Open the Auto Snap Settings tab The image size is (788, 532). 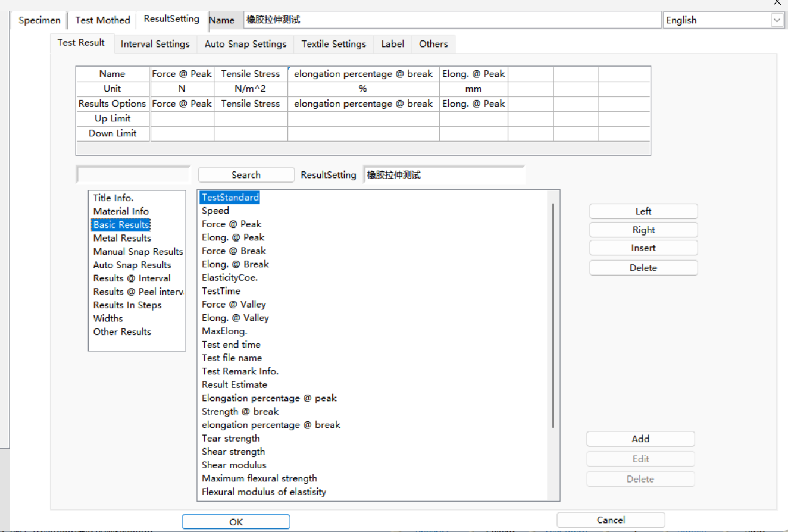point(245,44)
